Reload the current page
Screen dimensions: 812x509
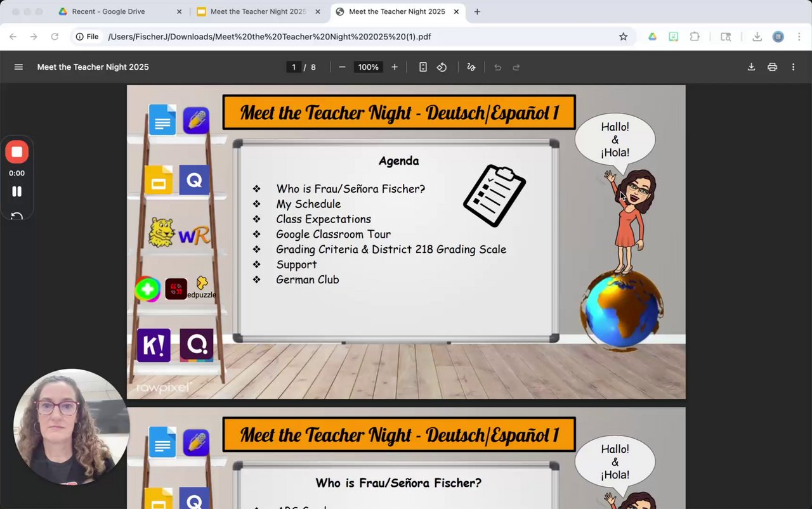pos(55,37)
